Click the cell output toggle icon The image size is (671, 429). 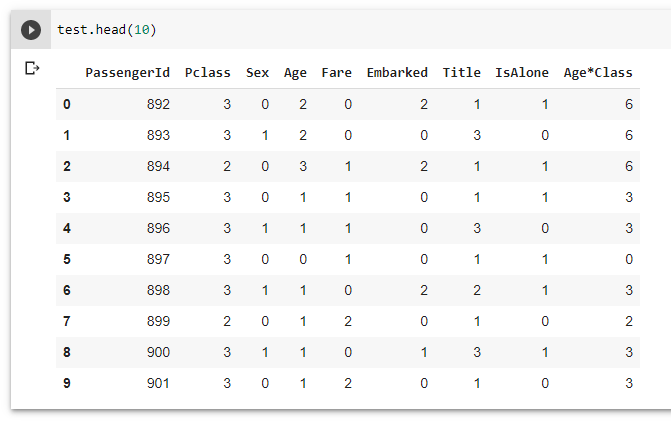[31, 69]
